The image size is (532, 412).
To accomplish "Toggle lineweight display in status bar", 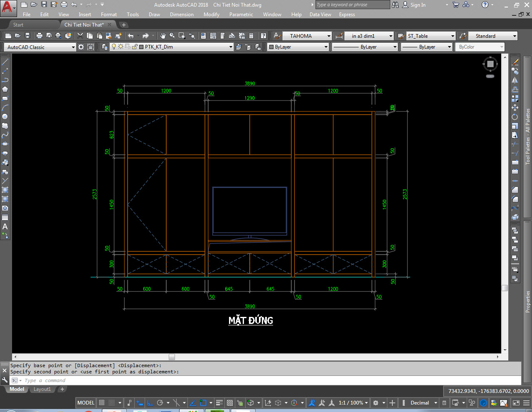I will [x=219, y=402].
